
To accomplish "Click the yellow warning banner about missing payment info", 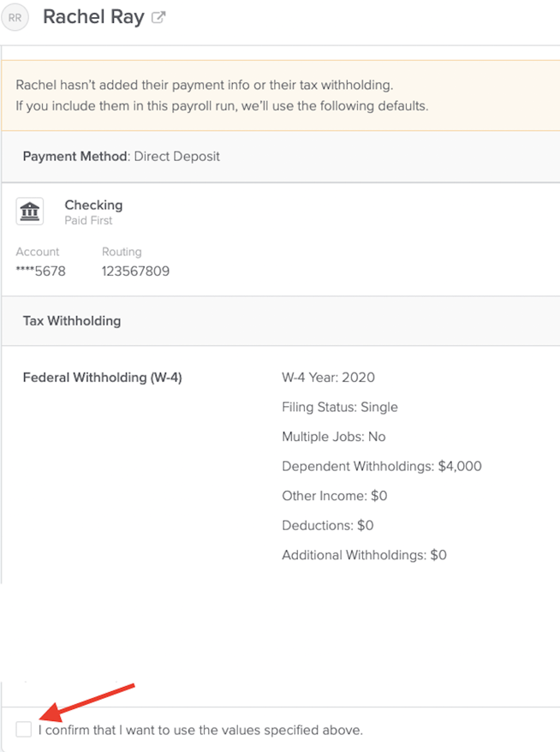I will [281, 95].
